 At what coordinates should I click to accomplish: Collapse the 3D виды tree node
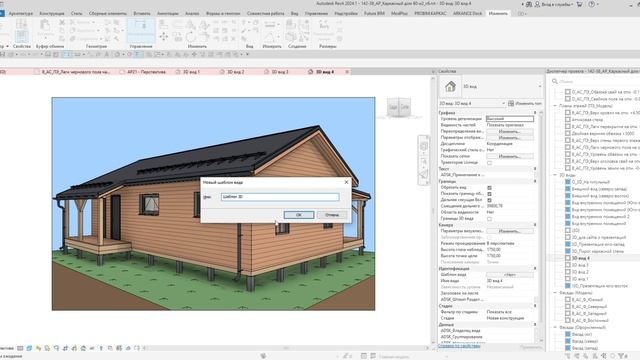[555, 175]
